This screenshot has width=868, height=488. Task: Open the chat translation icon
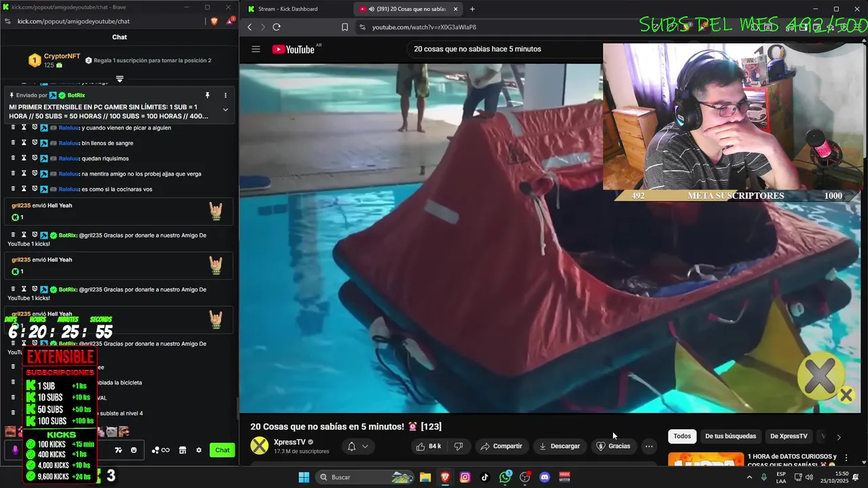119,450
